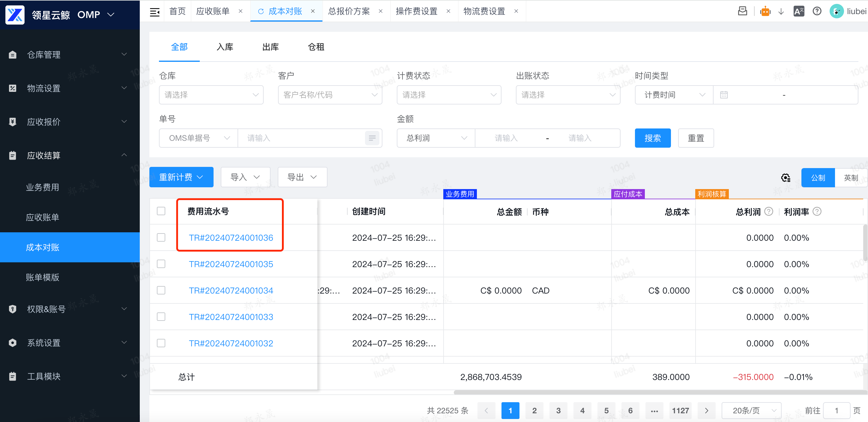
Task: Close the 总报价方案 tab
Action: click(x=380, y=11)
